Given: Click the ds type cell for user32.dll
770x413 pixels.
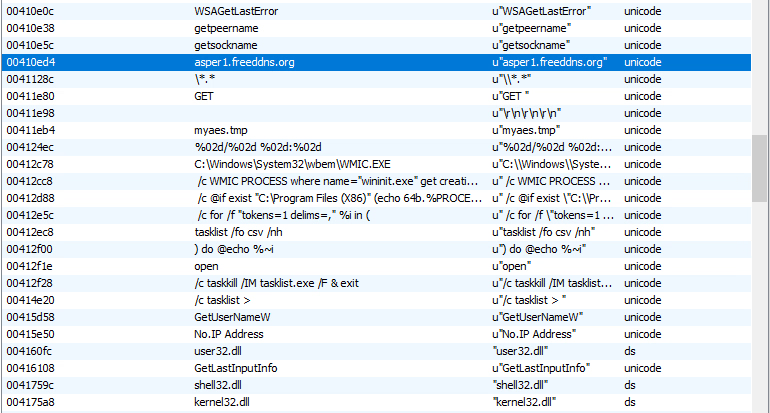Looking at the screenshot, I should 630,351.
